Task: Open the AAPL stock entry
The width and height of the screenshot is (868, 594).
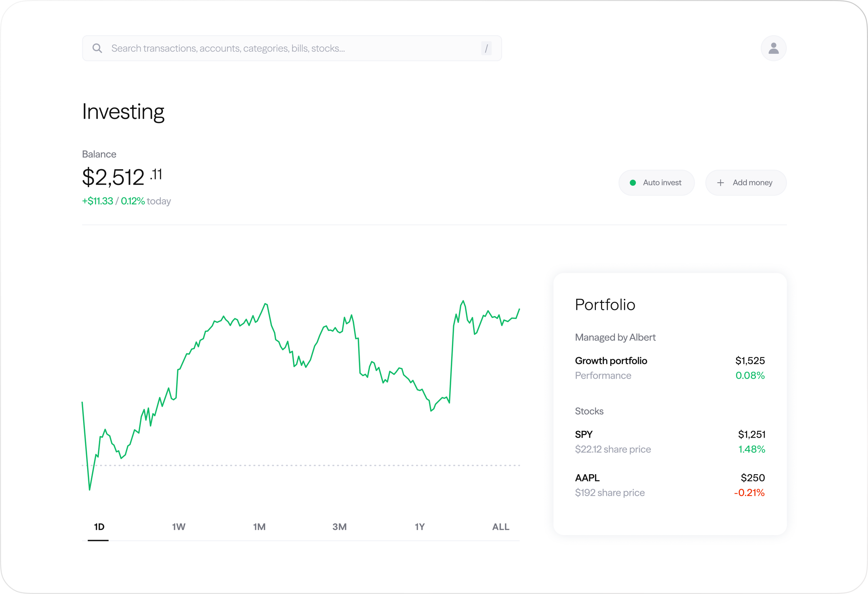Action: [x=587, y=478]
